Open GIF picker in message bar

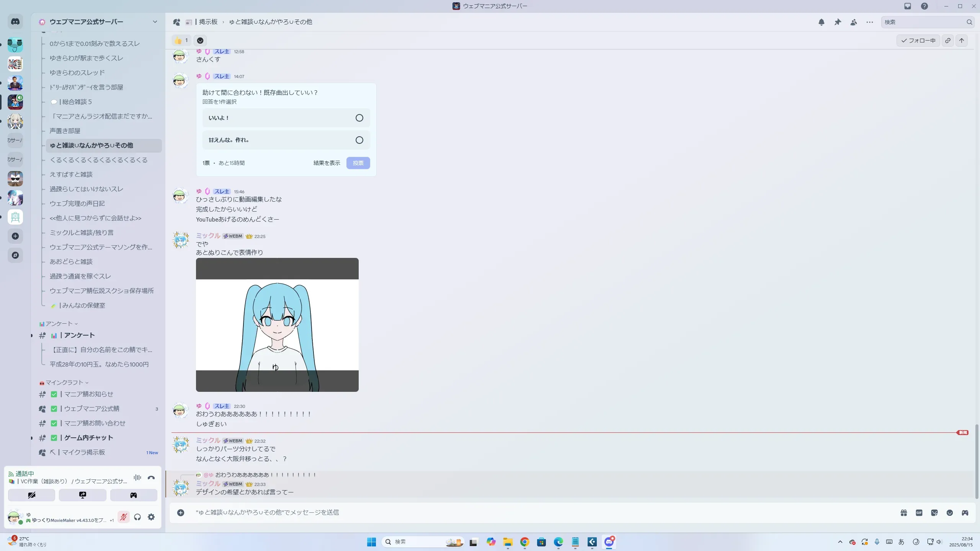(919, 513)
